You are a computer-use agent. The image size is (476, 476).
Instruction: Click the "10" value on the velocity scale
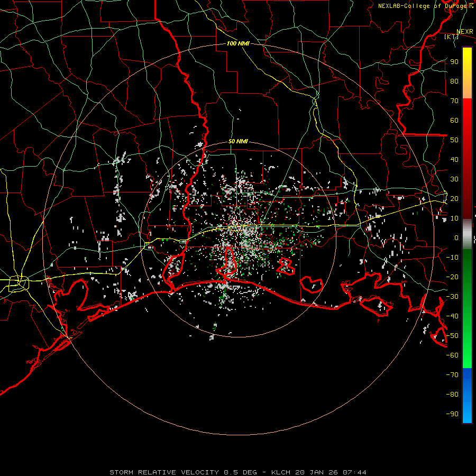coord(454,218)
